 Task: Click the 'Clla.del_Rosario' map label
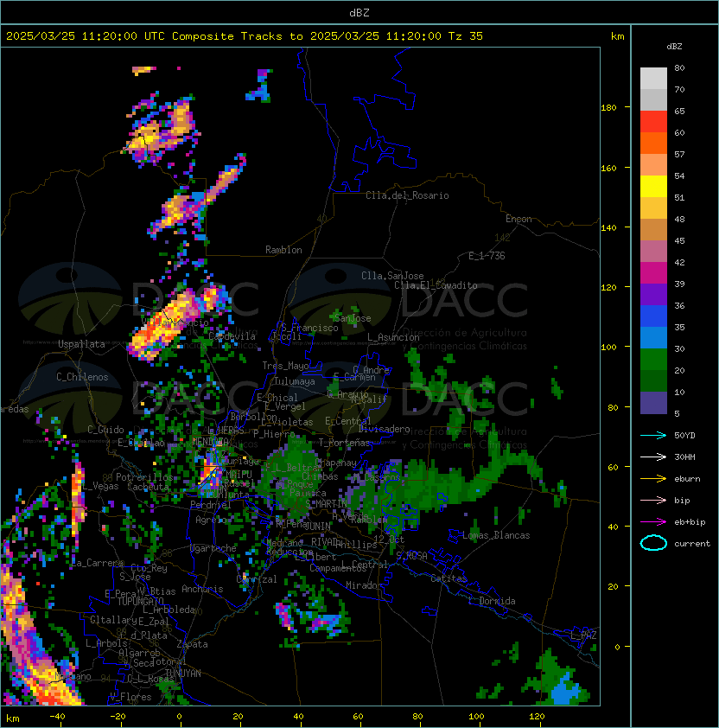click(x=407, y=195)
